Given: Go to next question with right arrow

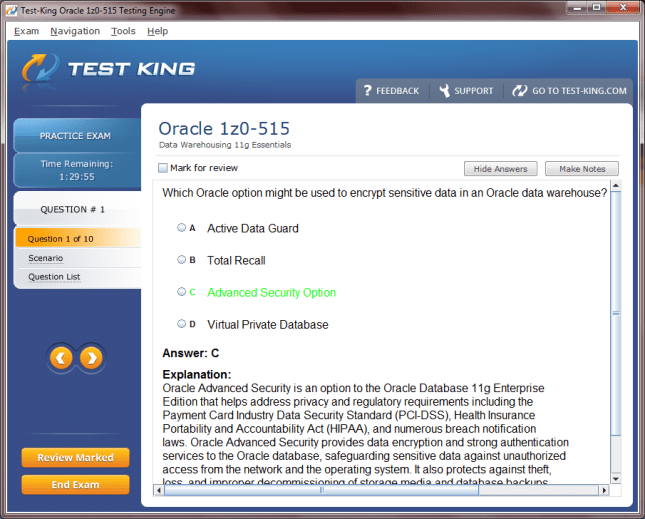Looking at the screenshot, I should pyautogui.click(x=91, y=358).
